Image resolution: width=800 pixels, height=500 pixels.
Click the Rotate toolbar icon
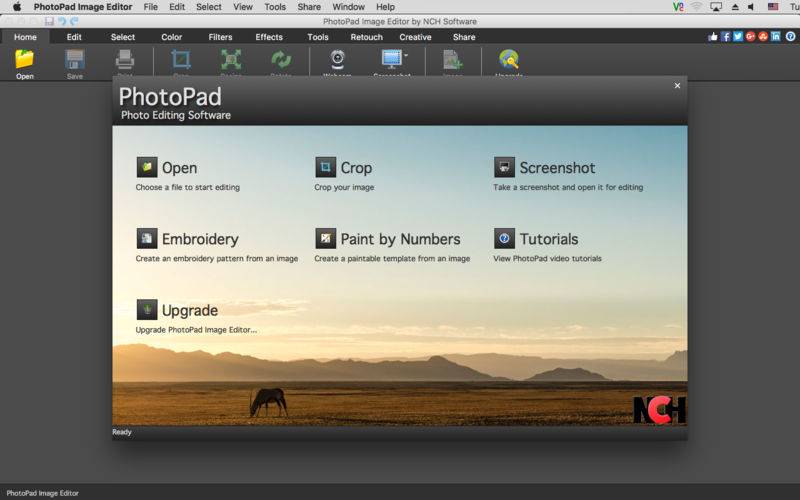[281, 59]
